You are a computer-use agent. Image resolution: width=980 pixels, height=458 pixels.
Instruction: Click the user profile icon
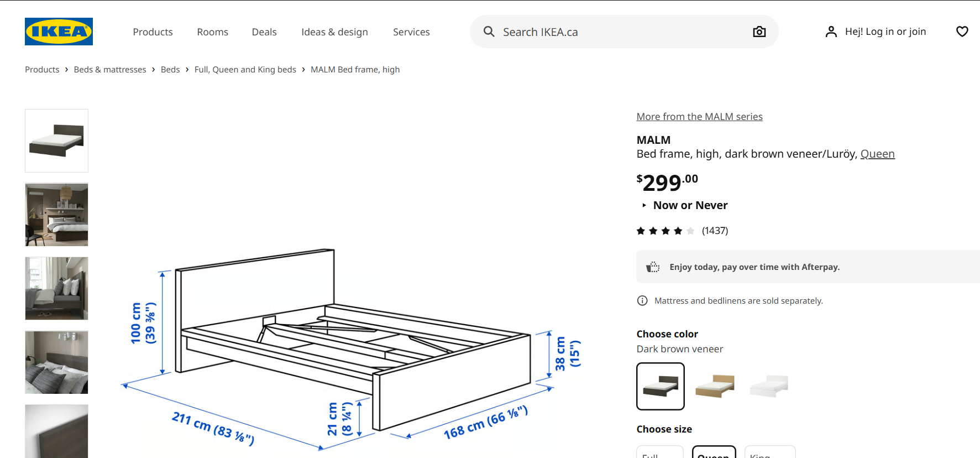pyautogui.click(x=831, y=32)
